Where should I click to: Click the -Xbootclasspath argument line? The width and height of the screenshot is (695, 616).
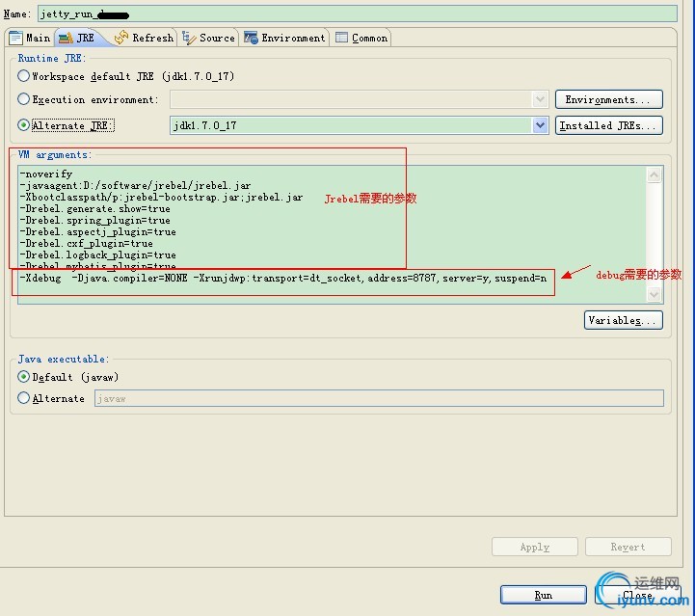coord(161,197)
